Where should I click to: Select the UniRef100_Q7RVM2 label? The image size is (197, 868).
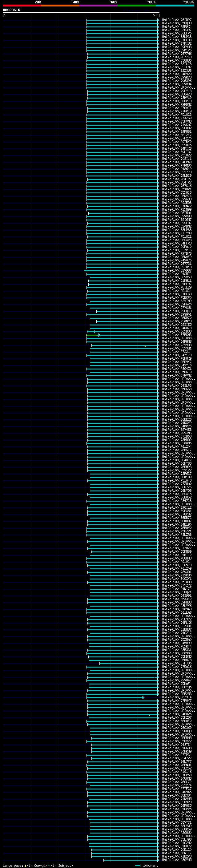177,375
